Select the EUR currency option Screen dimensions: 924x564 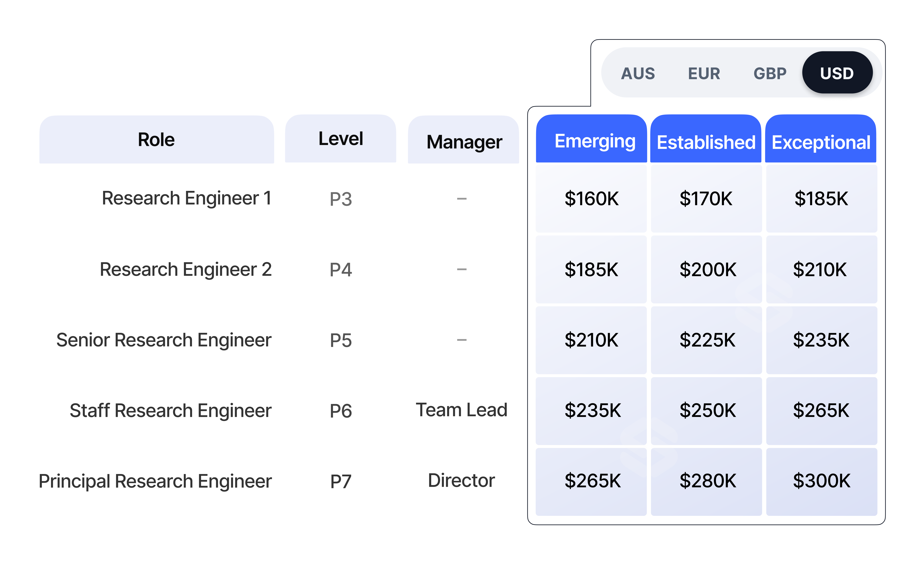(704, 73)
